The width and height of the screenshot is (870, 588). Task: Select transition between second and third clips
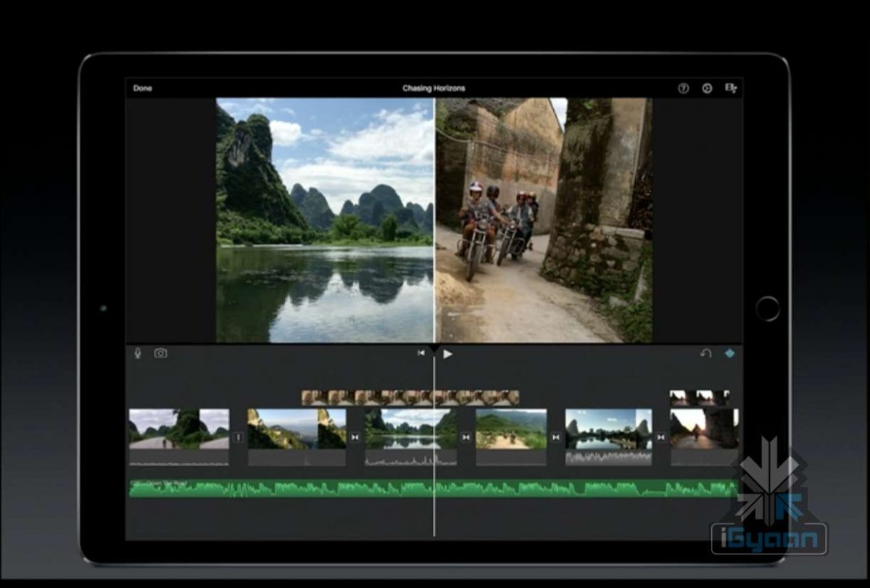click(x=355, y=437)
